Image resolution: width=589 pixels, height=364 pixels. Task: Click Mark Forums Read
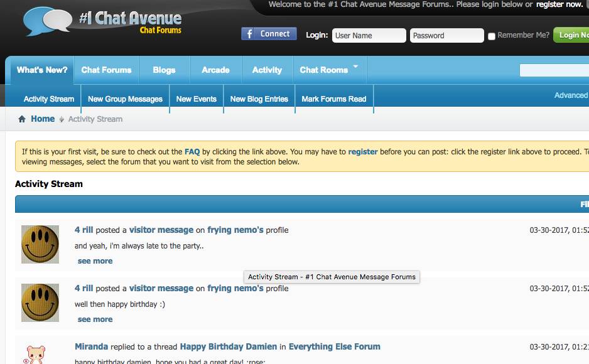(x=334, y=99)
